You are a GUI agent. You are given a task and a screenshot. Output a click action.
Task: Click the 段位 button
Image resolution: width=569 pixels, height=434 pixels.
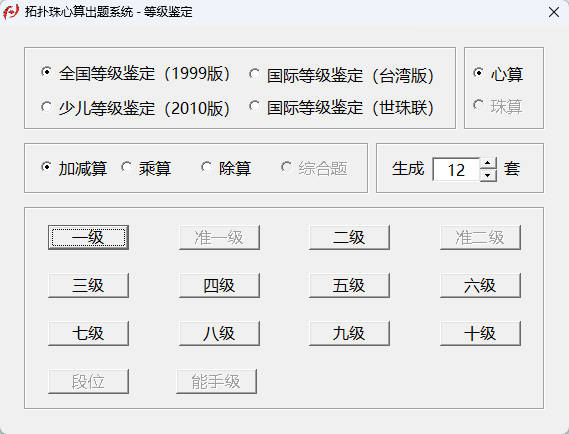click(88, 381)
